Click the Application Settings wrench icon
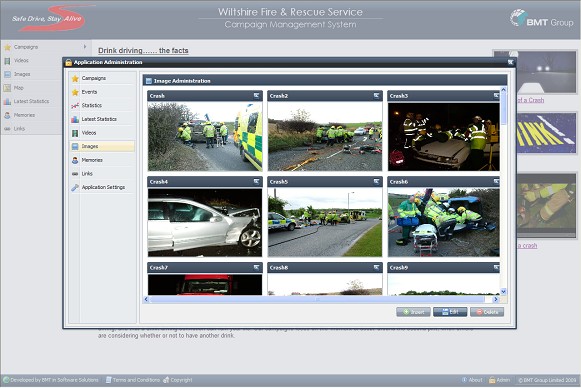 click(x=75, y=188)
